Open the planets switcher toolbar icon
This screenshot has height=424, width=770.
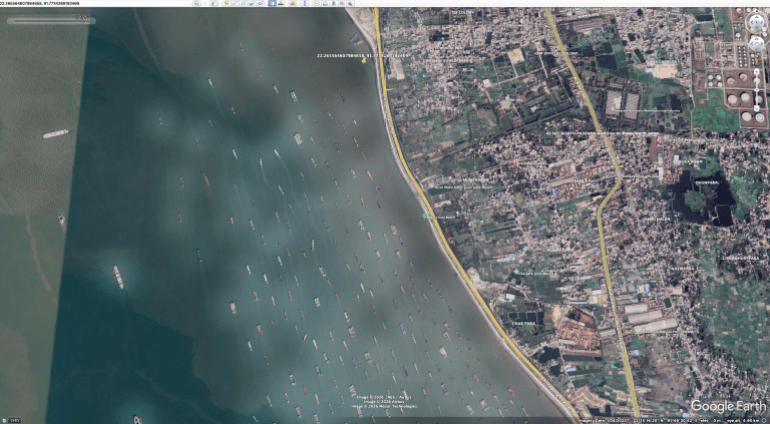[x=293, y=3]
